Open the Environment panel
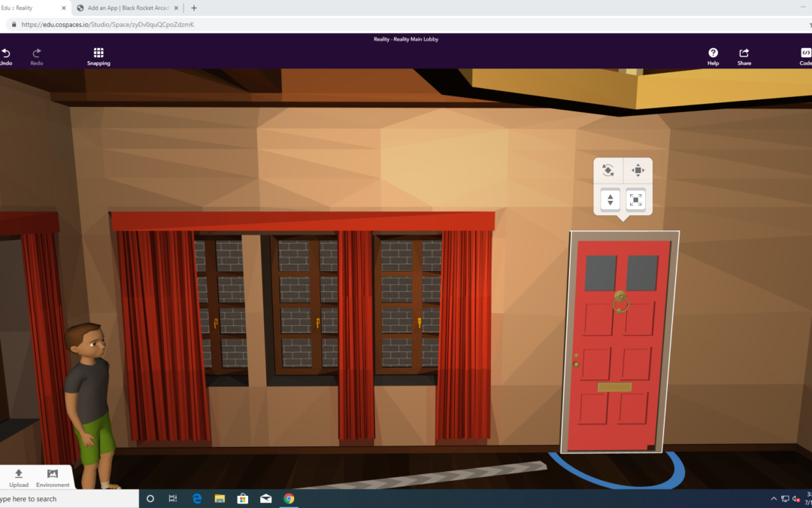Image resolution: width=812 pixels, height=508 pixels. click(53, 478)
